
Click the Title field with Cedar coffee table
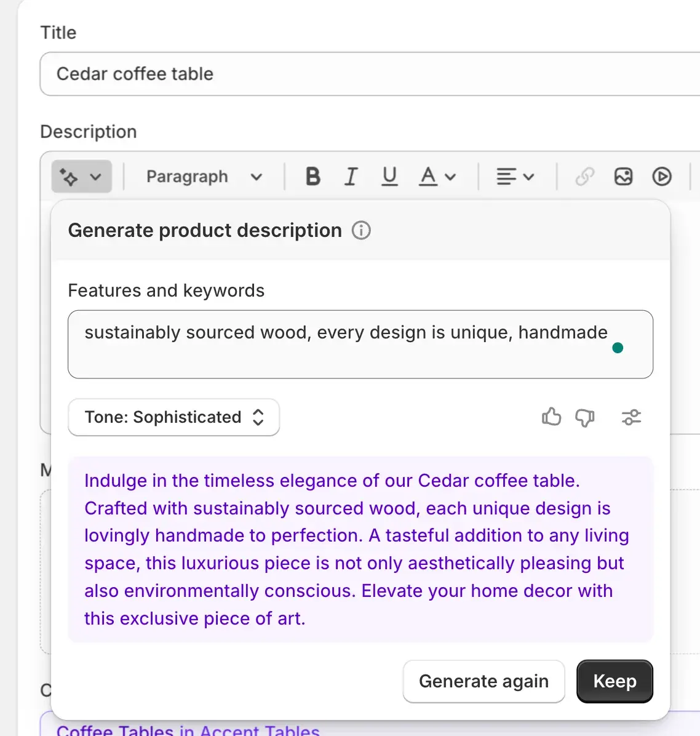369,74
